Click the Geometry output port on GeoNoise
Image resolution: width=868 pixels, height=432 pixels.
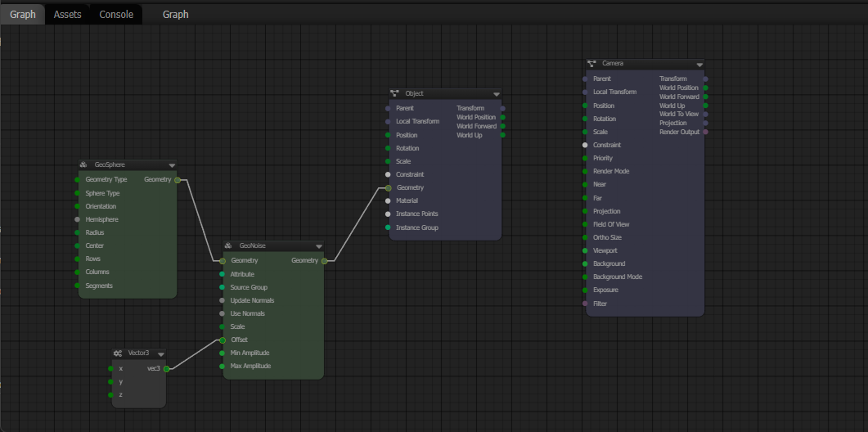pyautogui.click(x=324, y=261)
